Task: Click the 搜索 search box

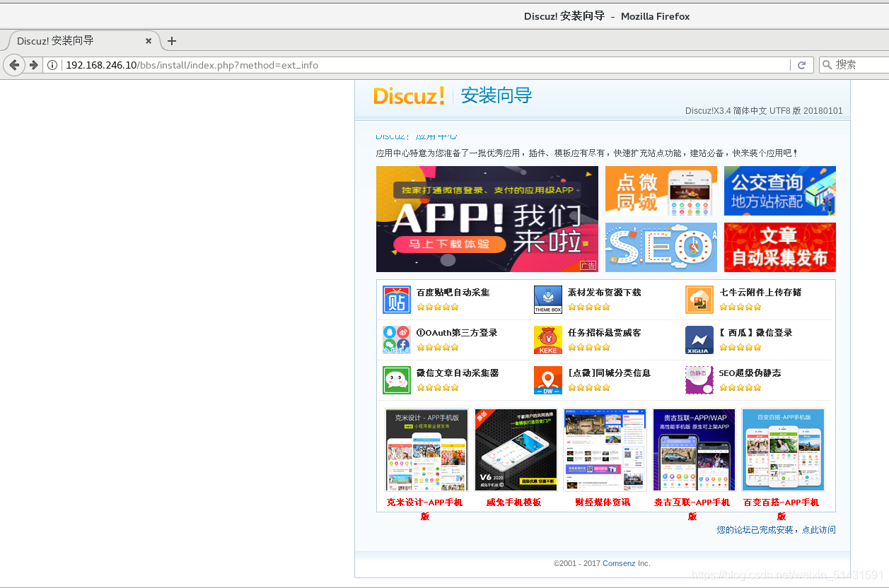Action: pyautogui.click(x=854, y=65)
